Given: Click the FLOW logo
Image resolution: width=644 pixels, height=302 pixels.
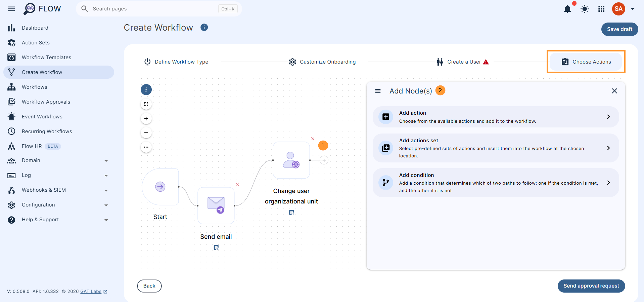Looking at the screenshot, I should (42, 9).
